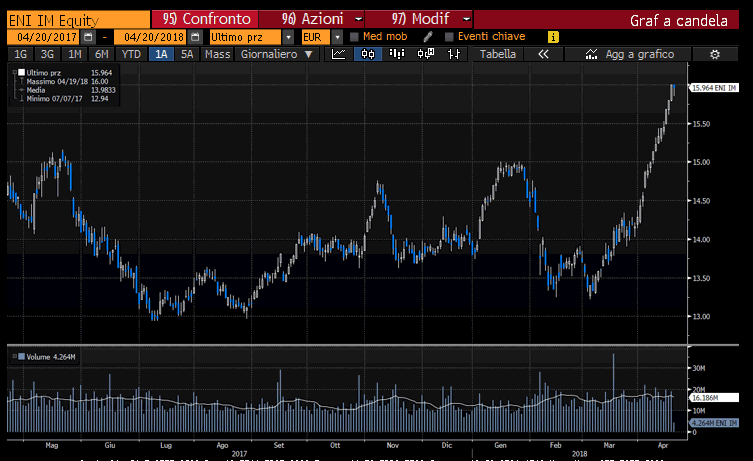Open the Tabella view
This screenshot has height=461, width=753.
tap(498, 54)
